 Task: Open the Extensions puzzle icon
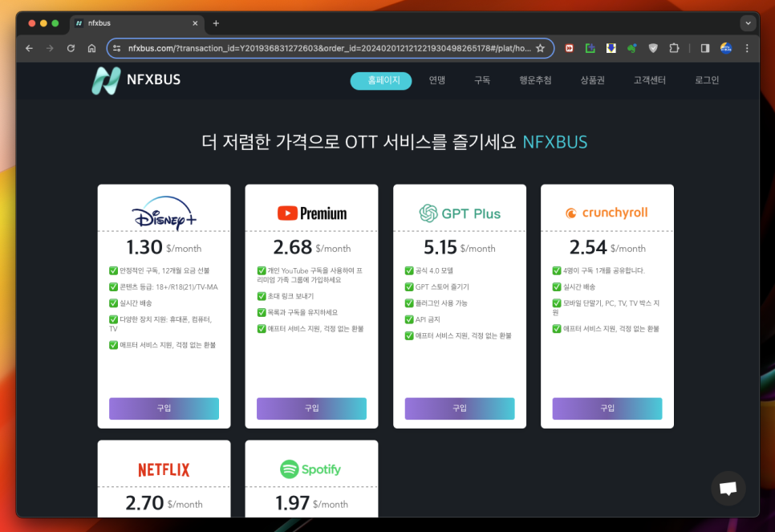[x=674, y=48]
